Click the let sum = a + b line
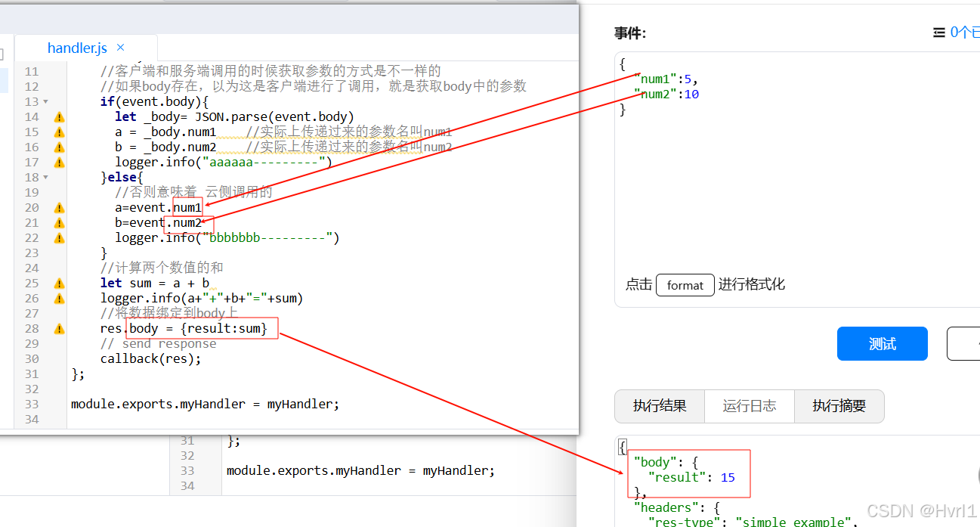Image resolution: width=980 pixels, height=527 pixels. (155, 283)
